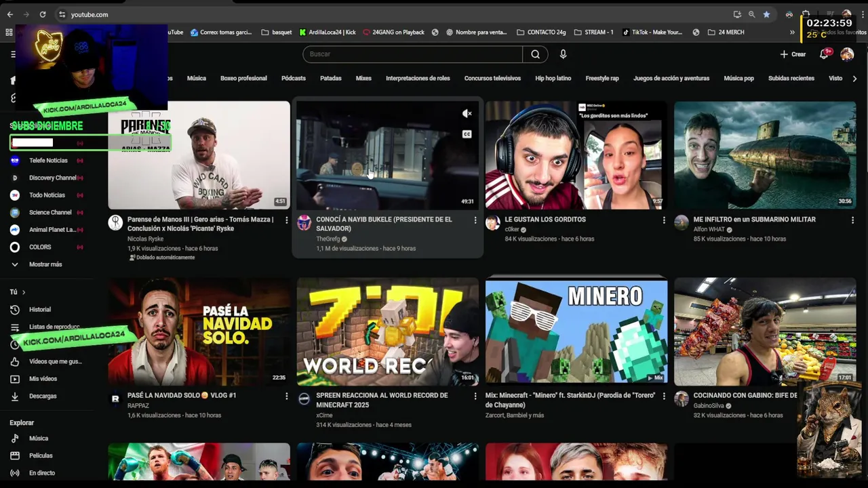Focus the Buscar search field
Screen dimensions: 868x488
pyautogui.click(x=412, y=54)
